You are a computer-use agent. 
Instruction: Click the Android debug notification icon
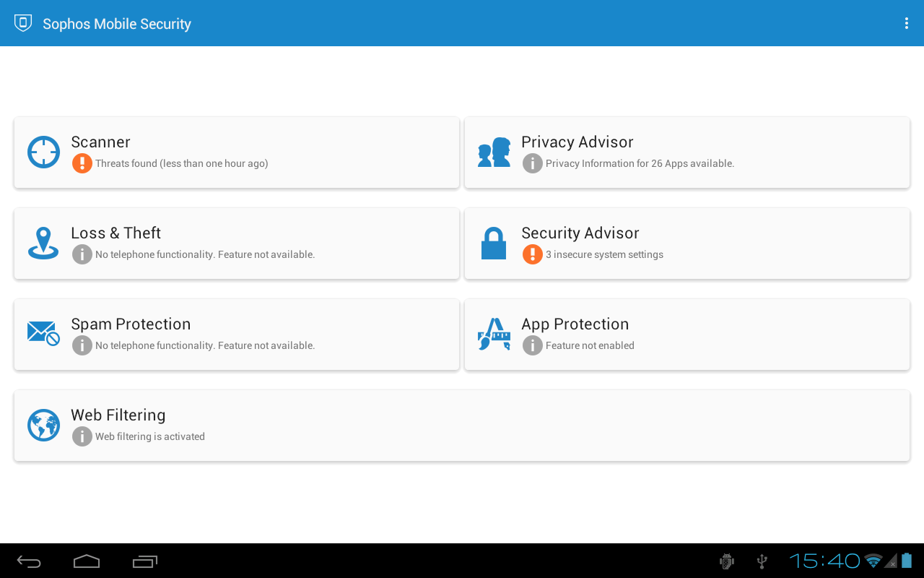[x=727, y=561]
